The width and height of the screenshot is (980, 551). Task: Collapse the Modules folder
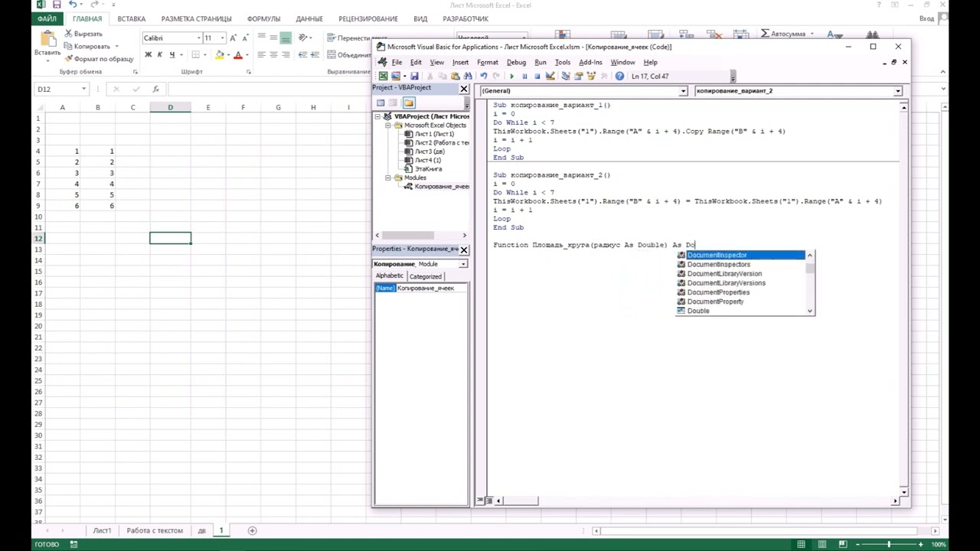click(388, 178)
